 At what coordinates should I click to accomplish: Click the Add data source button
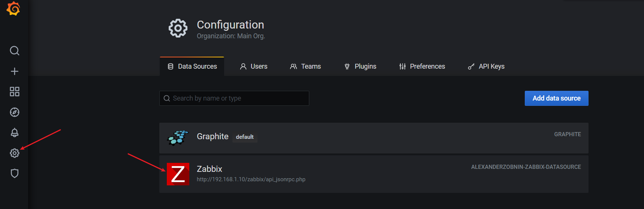(x=557, y=98)
